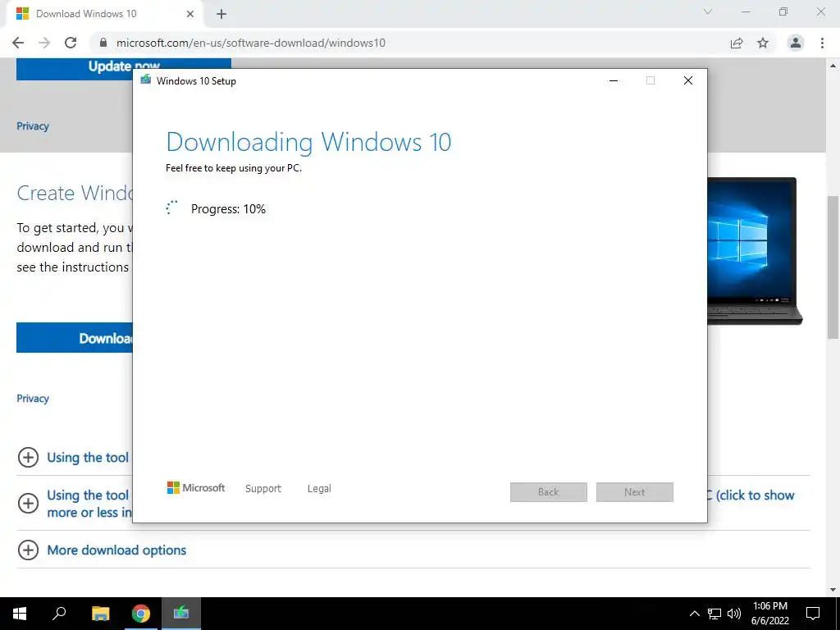Open the volume speaker icon

734,614
